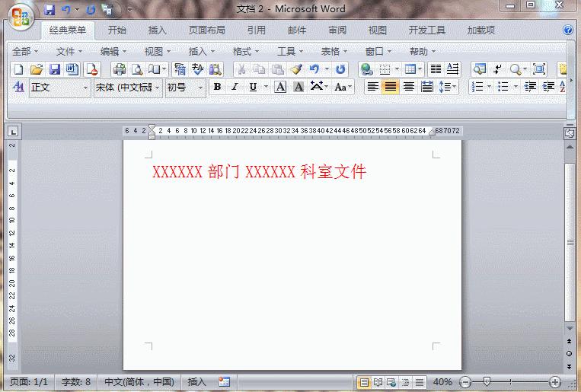581x392 pixels.
Task: Zoom in with the plus button
Action: (554, 381)
